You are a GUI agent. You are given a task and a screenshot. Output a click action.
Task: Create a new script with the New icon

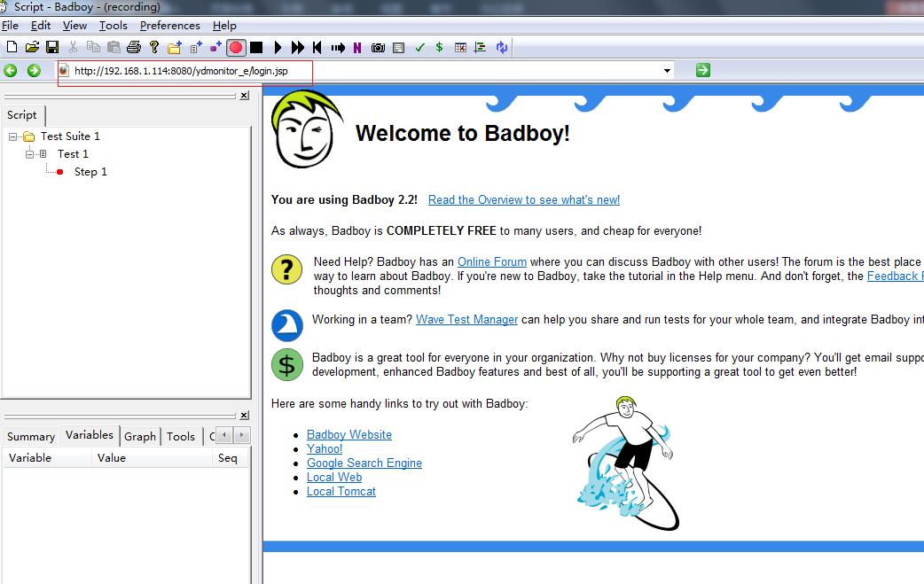(x=12, y=47)
